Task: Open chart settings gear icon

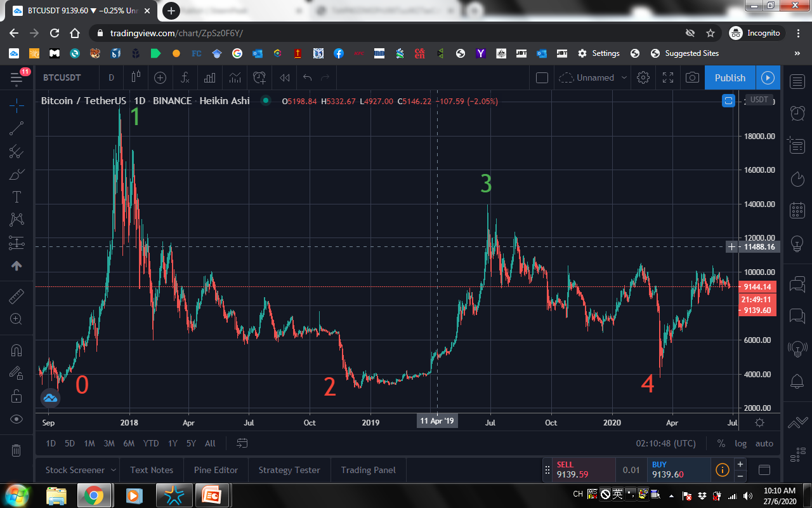Action: 643,77
